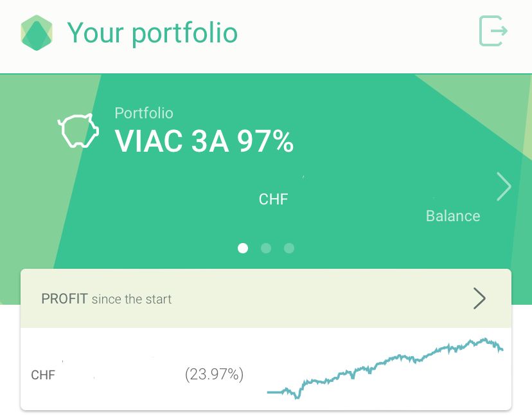Viewport: 532px width, 416px height.
Task: Click the profit performance line chart
Action: (x=385, y=368)
